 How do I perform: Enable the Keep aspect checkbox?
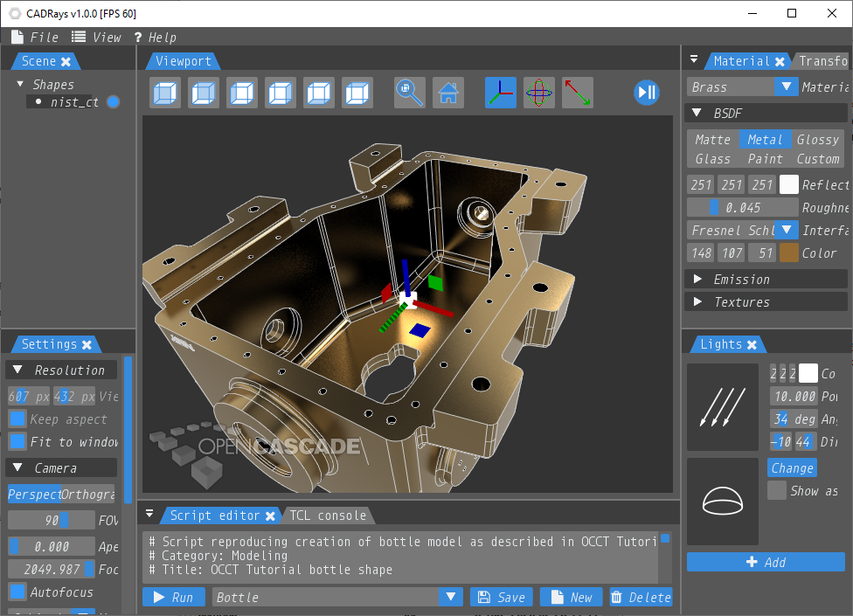click(x=17, y=419)
